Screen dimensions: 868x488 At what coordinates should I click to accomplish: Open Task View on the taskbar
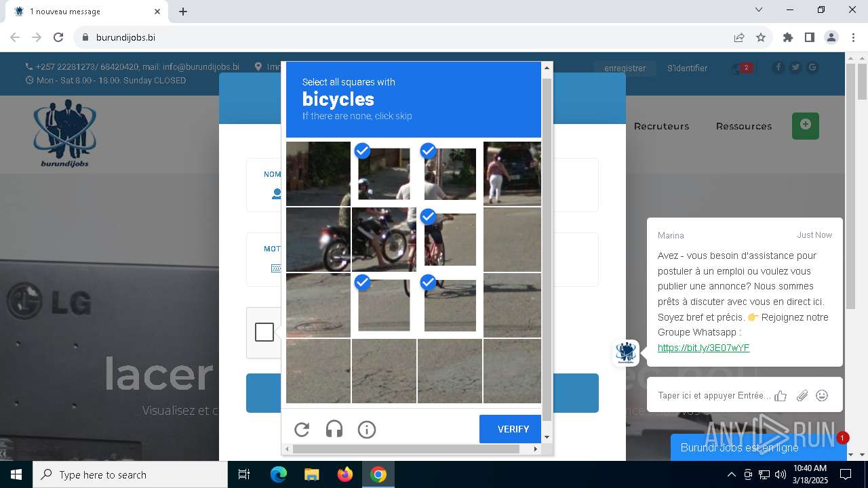coord(244,474)
